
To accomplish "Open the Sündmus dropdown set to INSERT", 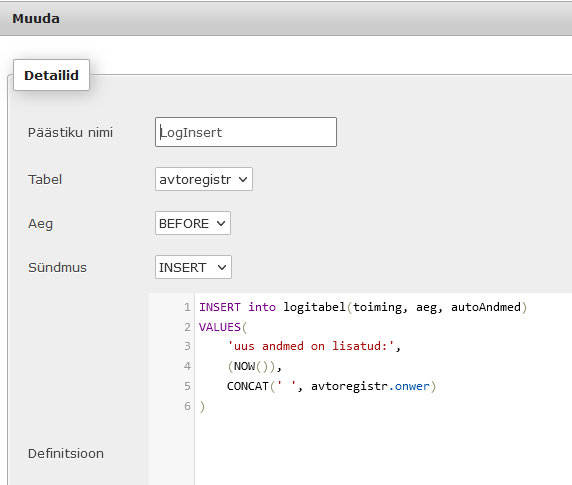I will 193,267.
